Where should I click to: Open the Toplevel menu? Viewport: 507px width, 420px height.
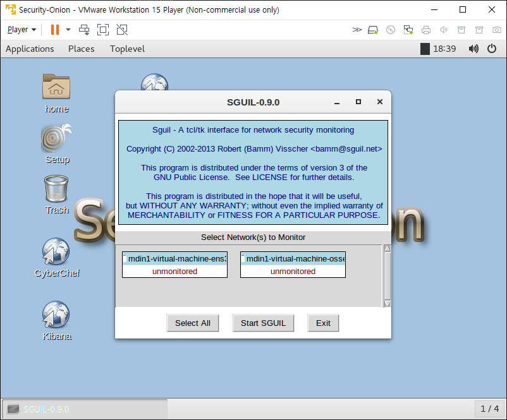(x=127, y=49)
